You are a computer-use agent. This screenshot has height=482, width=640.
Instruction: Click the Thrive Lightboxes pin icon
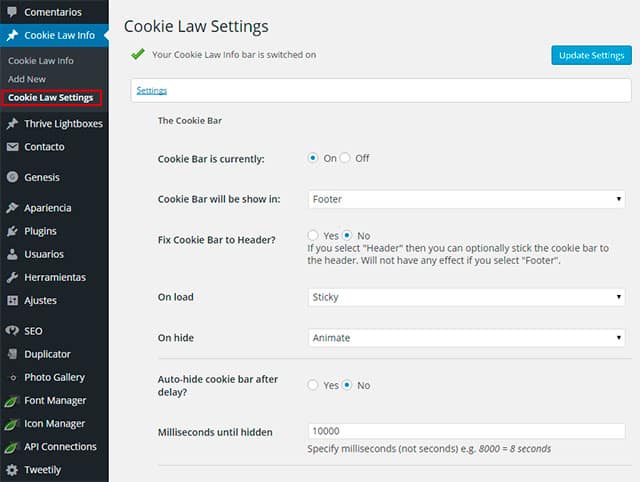pos(12,124)
